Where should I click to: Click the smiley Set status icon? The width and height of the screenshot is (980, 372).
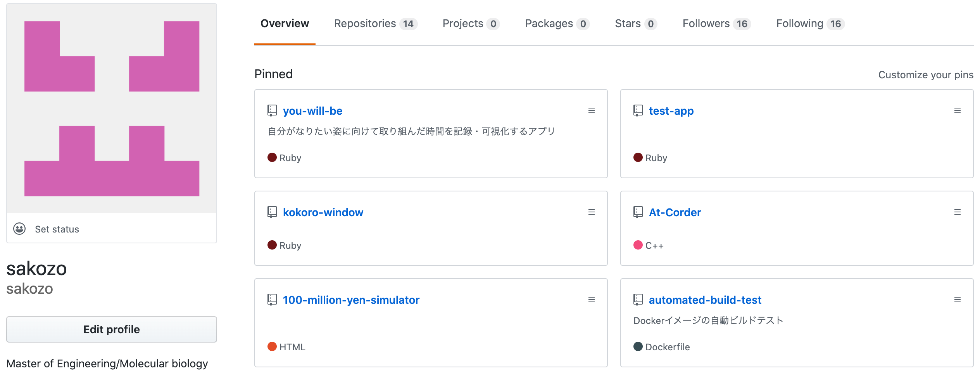click(x=19, y=229)
